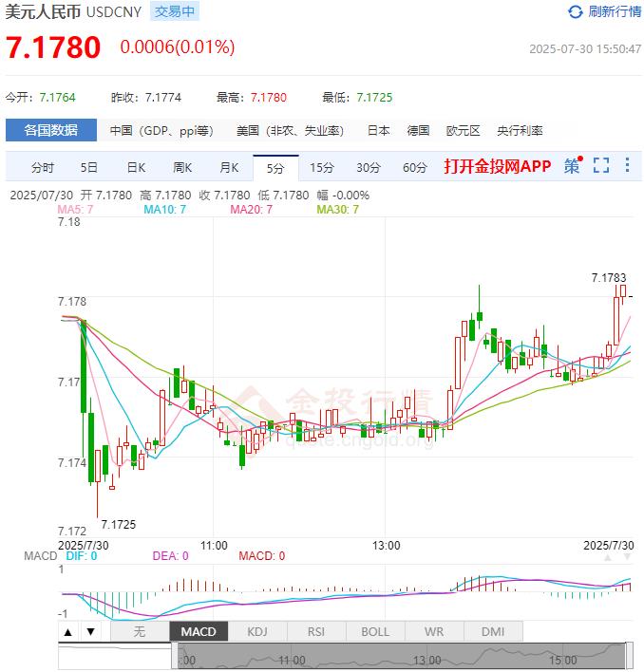Select RSI indicator tab
The image size is (644, 672).
click(x=316, y=632)
